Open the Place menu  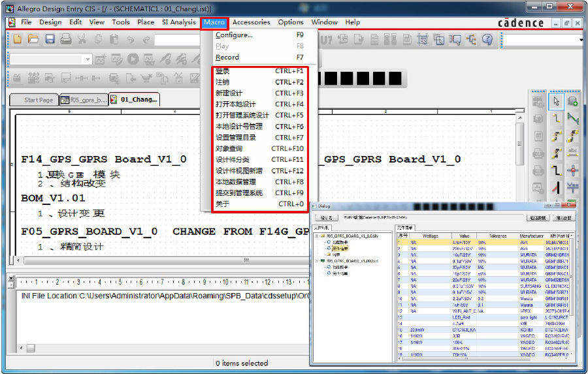pos(146,22)
